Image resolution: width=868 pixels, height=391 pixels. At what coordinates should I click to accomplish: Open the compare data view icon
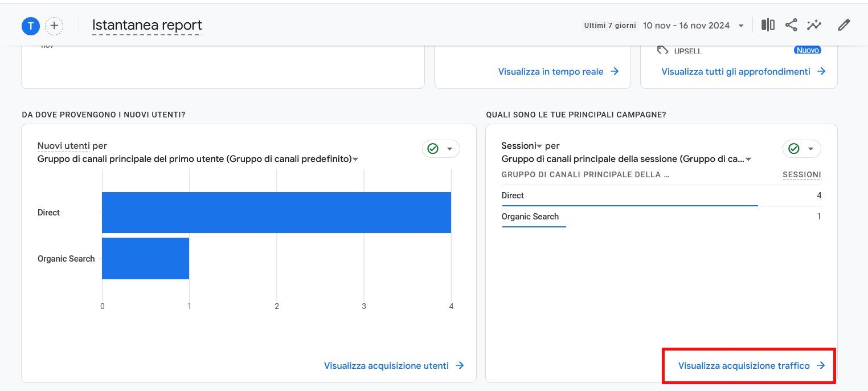768,25
